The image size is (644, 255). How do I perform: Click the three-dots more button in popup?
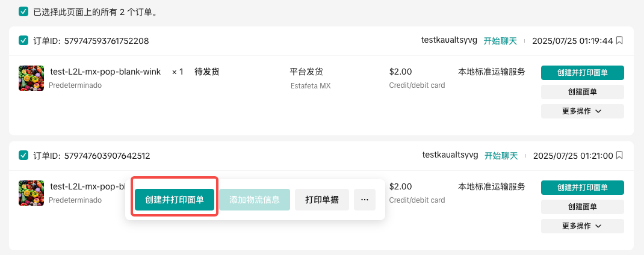click(x=365, y=200)
